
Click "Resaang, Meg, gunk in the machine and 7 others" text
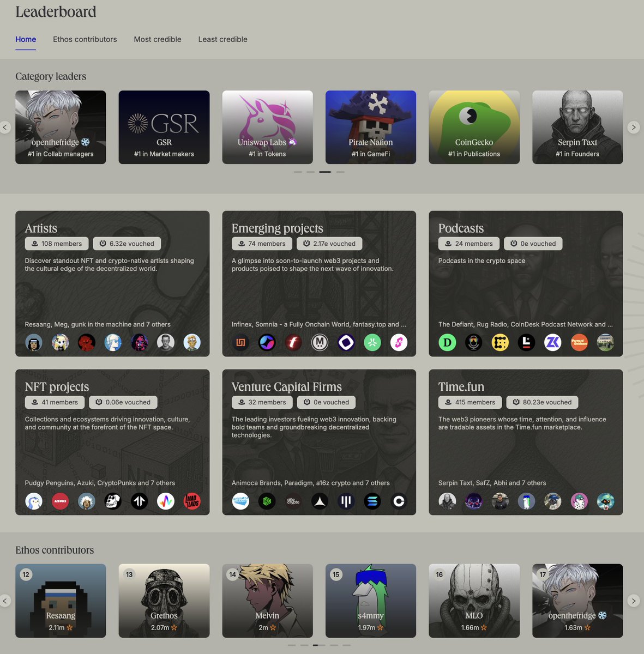pyautogui.click(x=98, y=324)
